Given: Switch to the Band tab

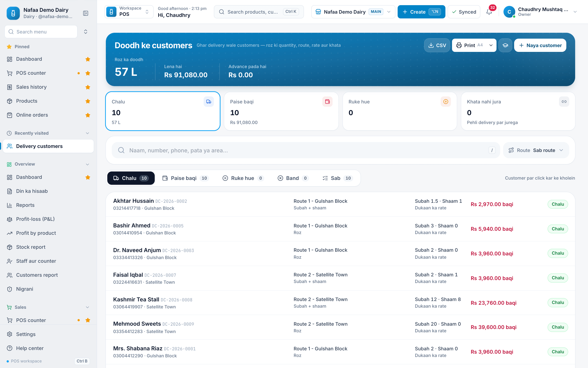Looking at the screenshot, I should pyautogui.click(x=293, y=178).
